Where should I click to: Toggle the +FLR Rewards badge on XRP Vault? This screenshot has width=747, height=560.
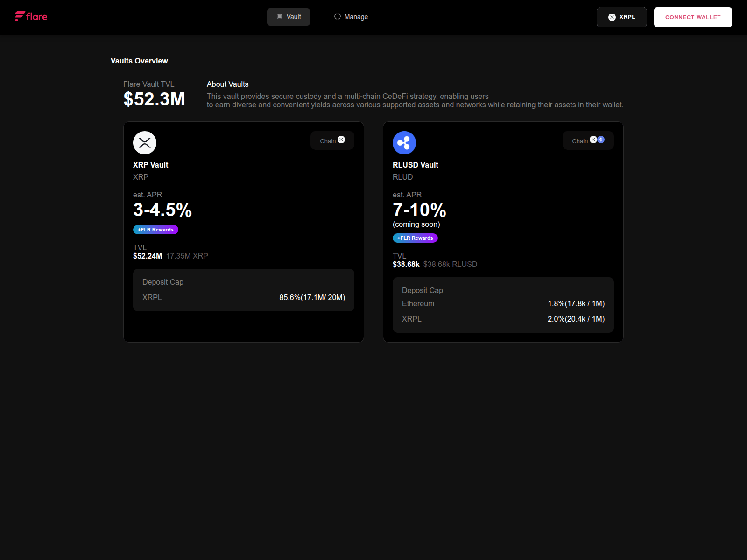[x=155, y=230]
